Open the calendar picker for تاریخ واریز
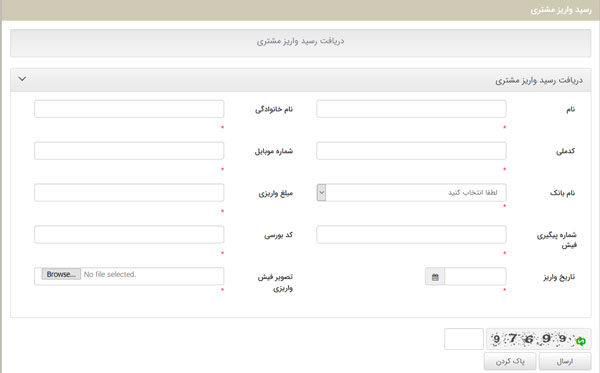Screen dimensions: 600x373 pos(435,277)
